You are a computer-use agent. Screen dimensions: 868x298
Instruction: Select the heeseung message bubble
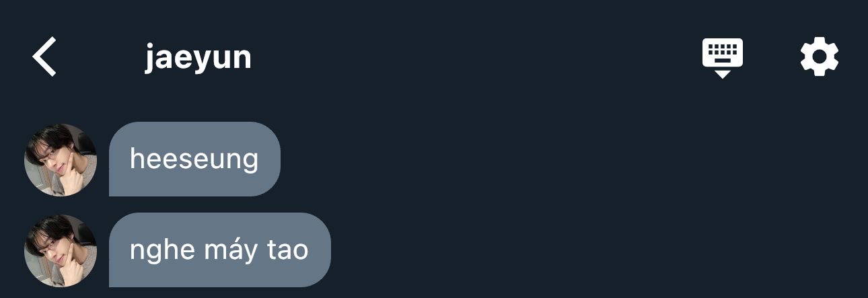pyautogui.click(x=194, y=159)
